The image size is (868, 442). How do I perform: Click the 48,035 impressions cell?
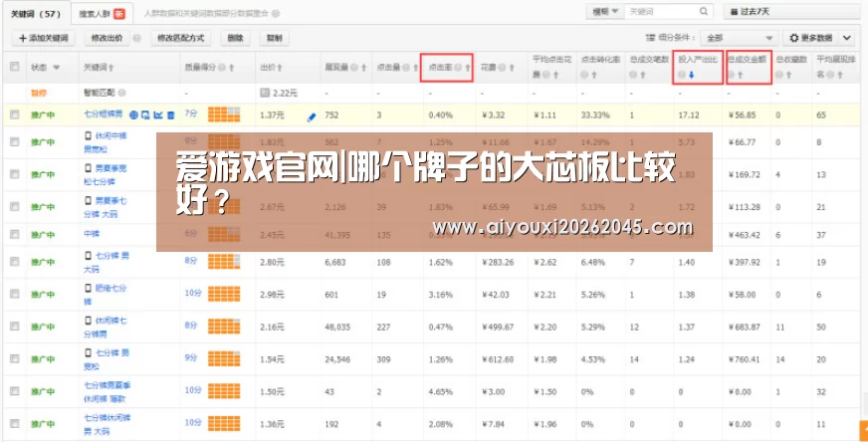(337, 327)
